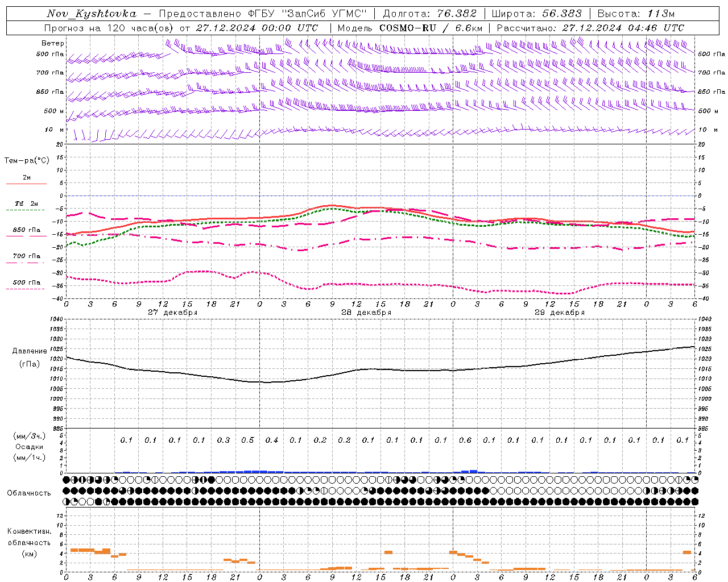Click the 'Конвективн.' convective cloud label
Viewport: 728px width, 582px height.
click(29, 531)
